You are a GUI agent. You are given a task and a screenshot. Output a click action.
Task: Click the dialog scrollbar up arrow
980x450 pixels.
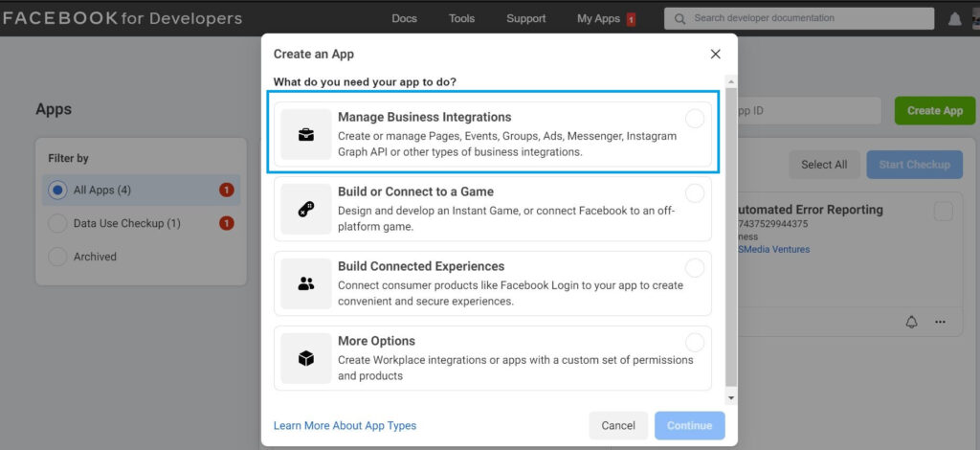coord(730,82)
